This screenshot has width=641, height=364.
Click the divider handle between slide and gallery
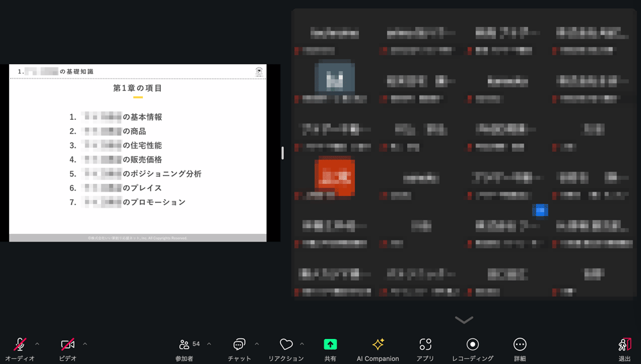point(283,153)
